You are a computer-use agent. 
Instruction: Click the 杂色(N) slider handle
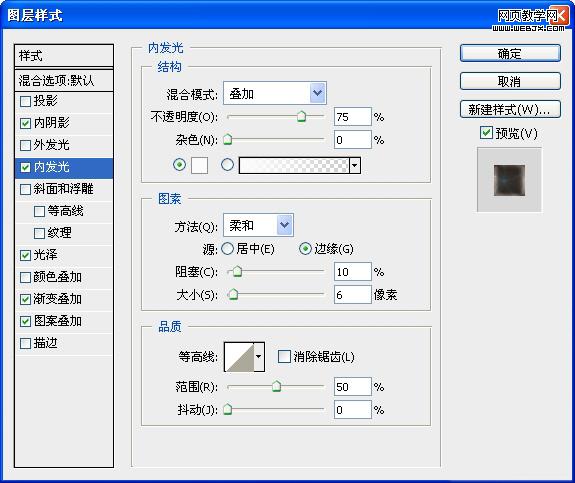tap(228, 139)
